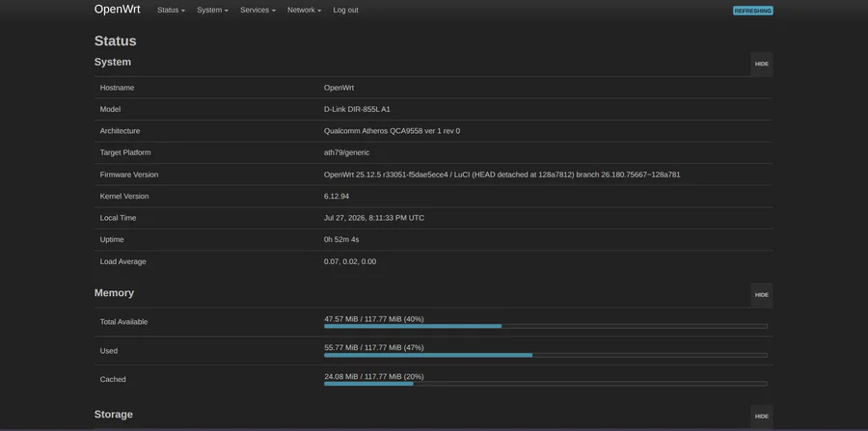This screenshot has width=868, height=431.
Task: Click the Kernel Version label
Action: pos(124,196)
